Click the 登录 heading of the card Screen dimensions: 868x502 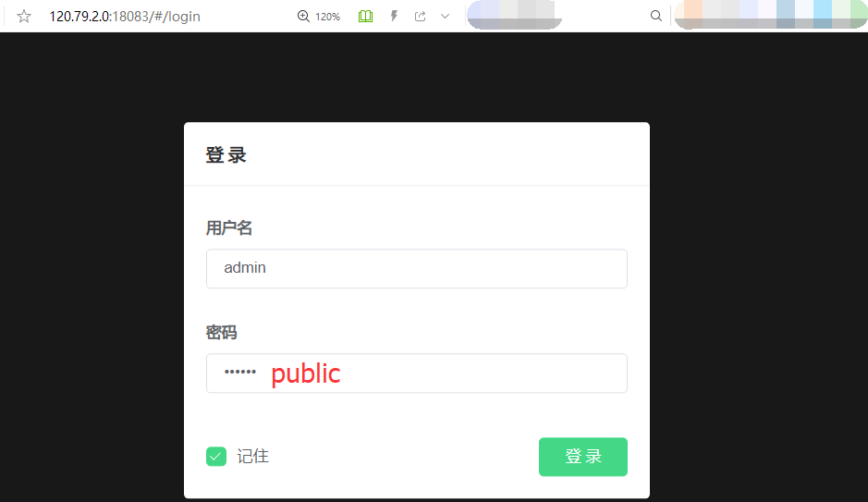tap(226, 155)
